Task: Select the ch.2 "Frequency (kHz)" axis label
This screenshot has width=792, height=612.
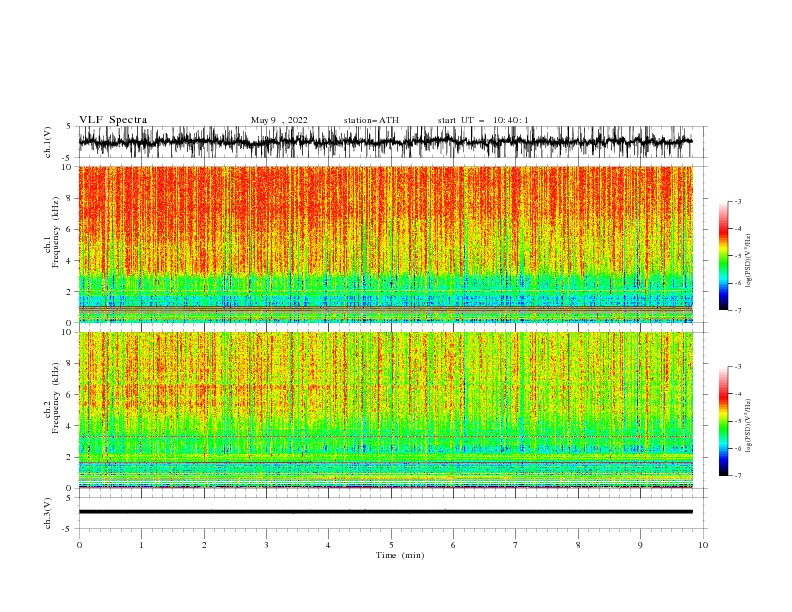Action: [x=56, y=398]
